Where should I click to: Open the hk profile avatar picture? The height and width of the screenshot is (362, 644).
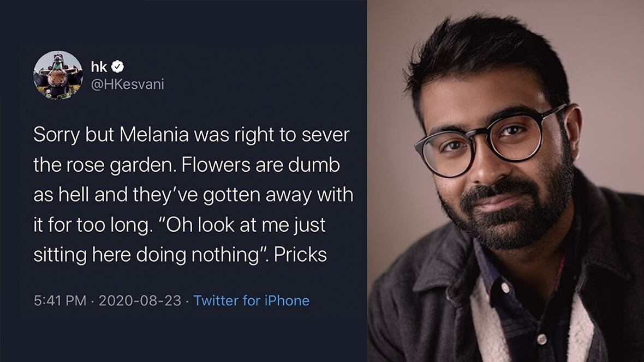[x=58, y=75]
